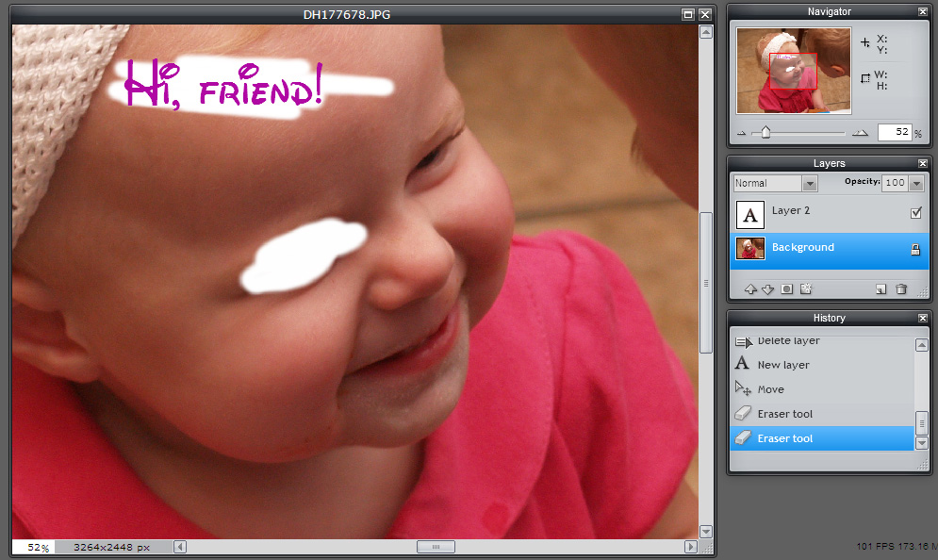The height and width of the screenshot is (560, 938).
Task: Click the History panel scrollbar thumb
Action: [x=921, y=423]
